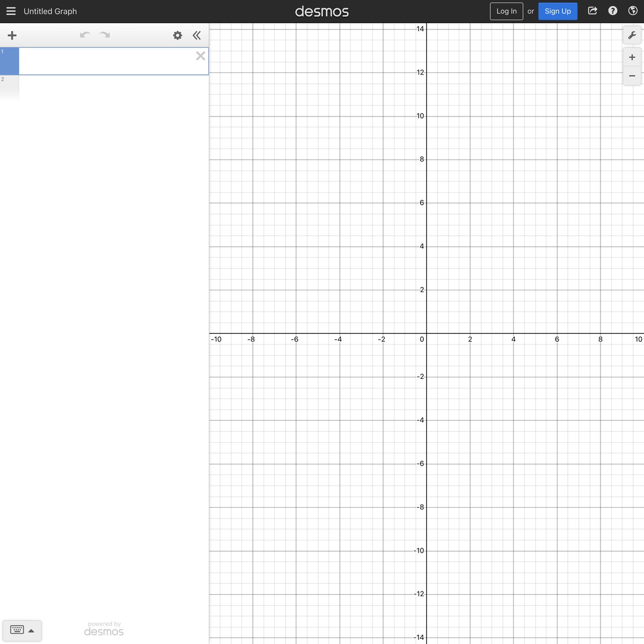
Task: Open the language globe menu
Action: [x=633, y=11]
